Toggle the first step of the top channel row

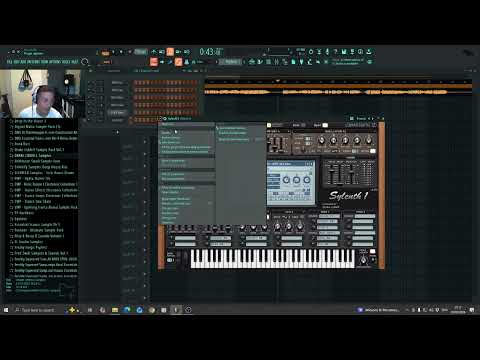(x=136, y=82)
